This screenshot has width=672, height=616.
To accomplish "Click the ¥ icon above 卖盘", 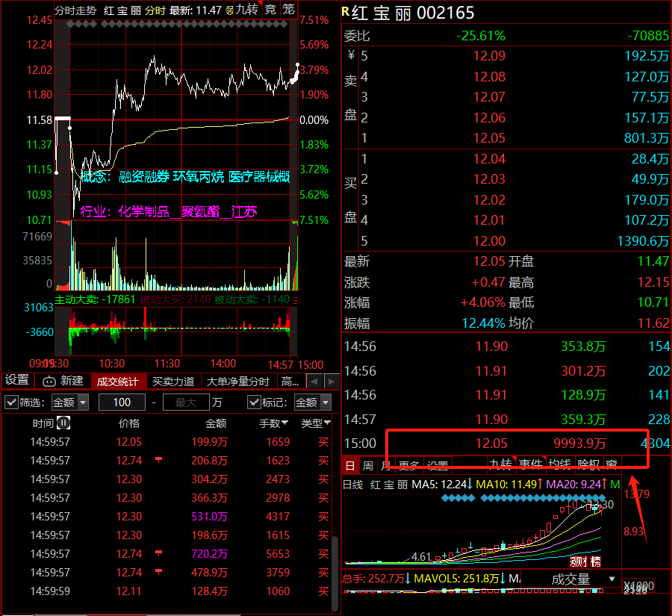I will [x=351, y=55].
